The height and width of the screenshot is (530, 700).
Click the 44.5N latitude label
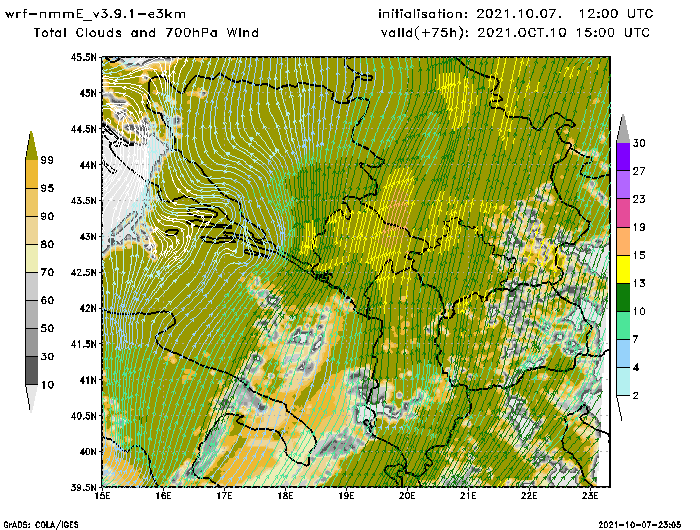click(x=83, y=129)
